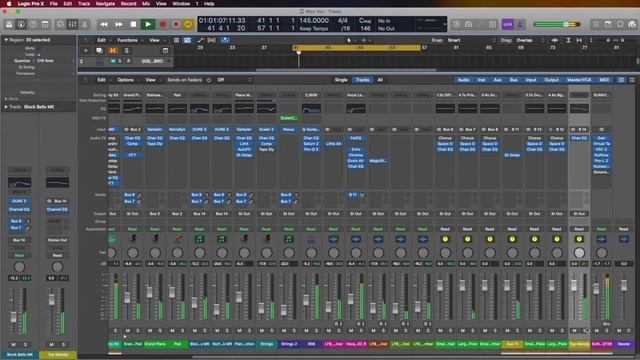Open mixer View dropdown next to Options
Image resolution: width=640 pixels, height=360 pixels.
click(152, 80)
